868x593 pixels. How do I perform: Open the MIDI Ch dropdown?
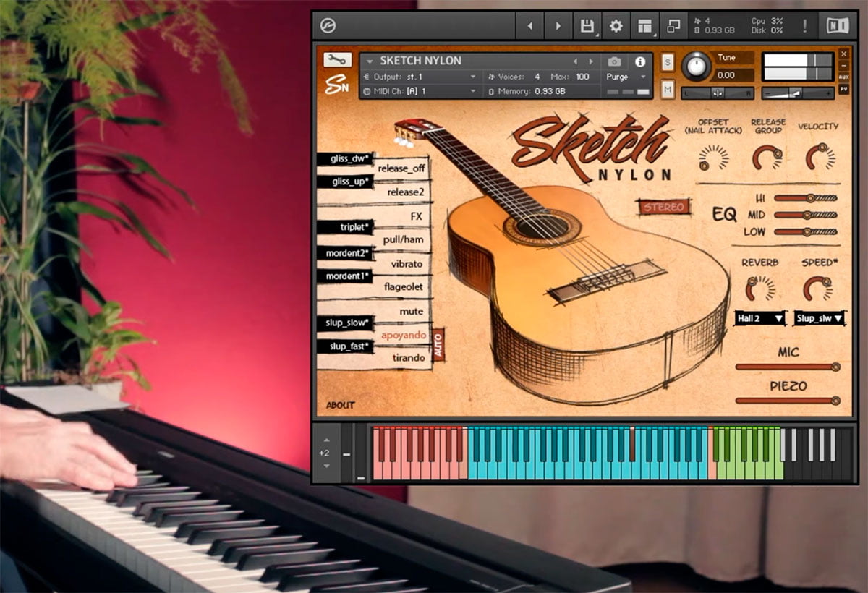pyautogui.click(x=420, y=91)
